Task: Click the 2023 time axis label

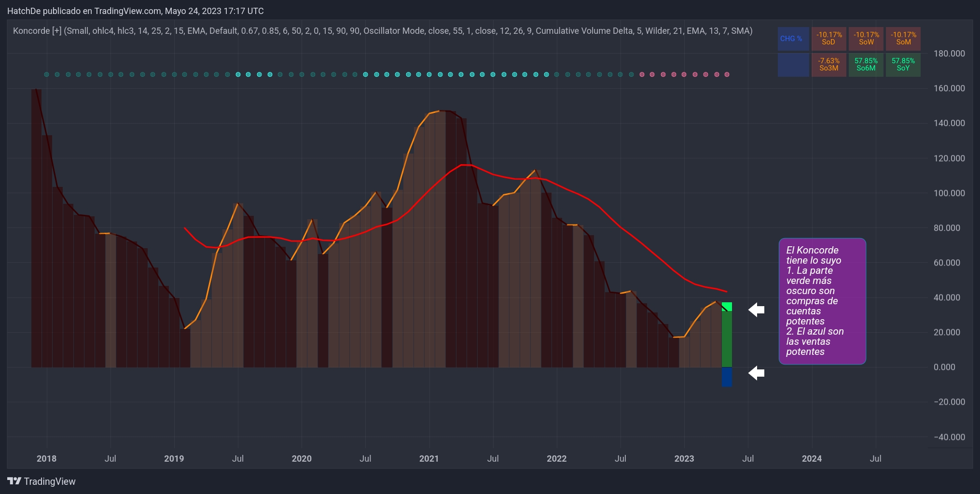Action: (684, 459)
